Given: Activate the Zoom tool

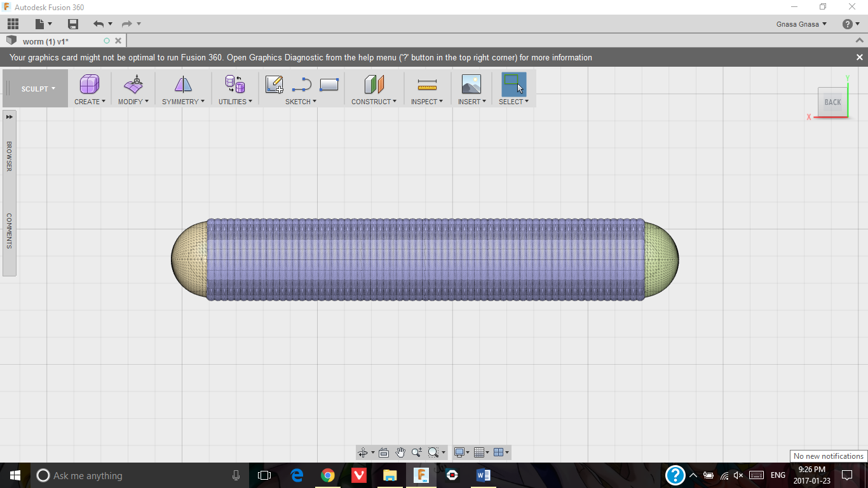Looking at the screenshot, I should [x=417, y=452].
